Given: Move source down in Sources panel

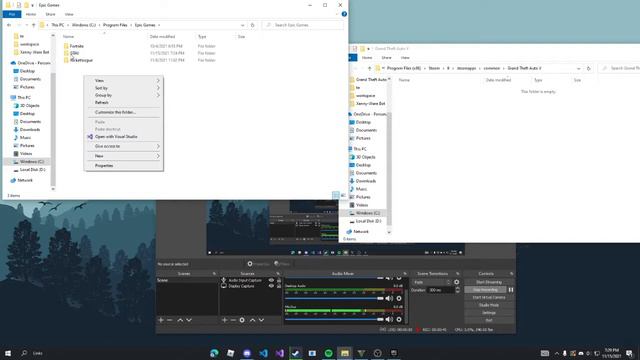Looking at the screenshot, I should [x=261, y=320].
